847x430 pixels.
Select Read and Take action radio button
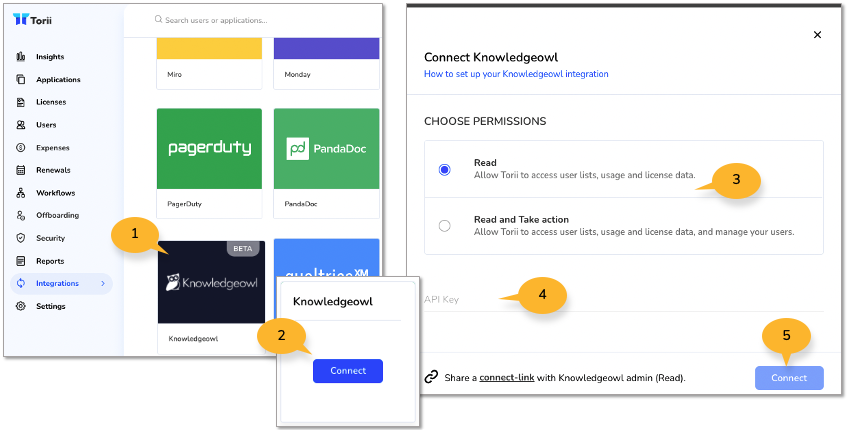point(445,226)
